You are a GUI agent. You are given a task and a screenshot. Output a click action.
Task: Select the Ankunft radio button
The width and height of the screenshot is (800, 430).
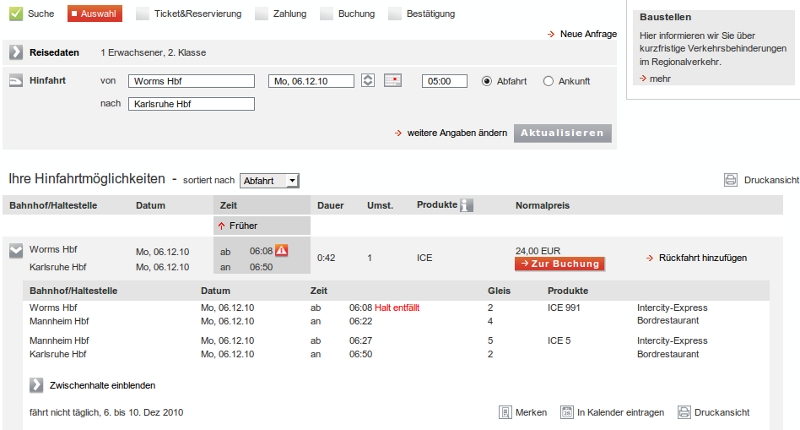(x=548, y=81)
